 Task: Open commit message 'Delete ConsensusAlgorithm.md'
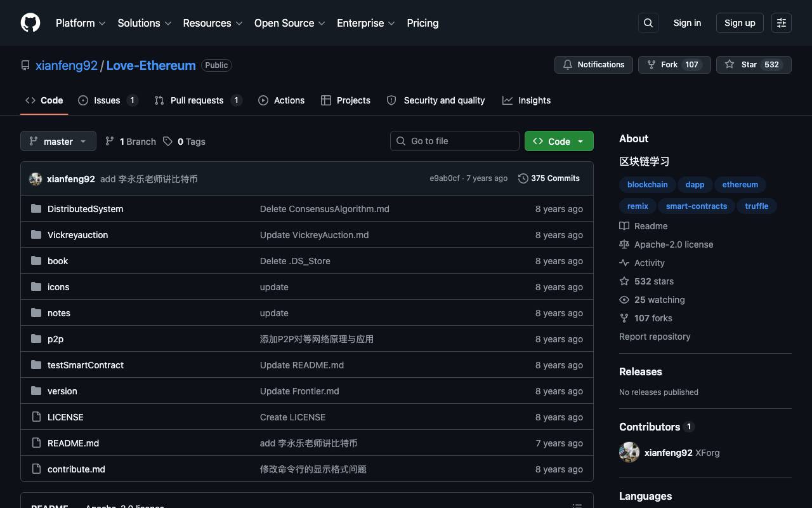tap(325, 209)
